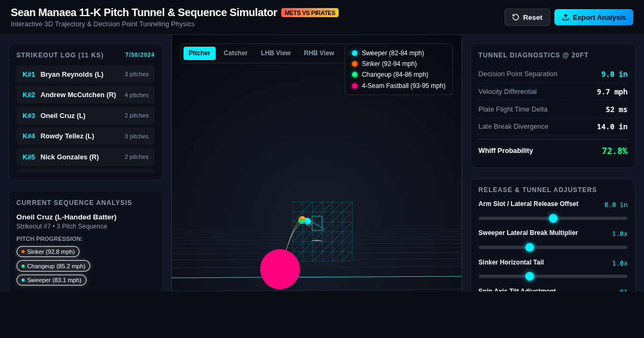The image size is (644, 338).
Task: Click the orange sinker ball in 3D view
Action: point(302,219)
